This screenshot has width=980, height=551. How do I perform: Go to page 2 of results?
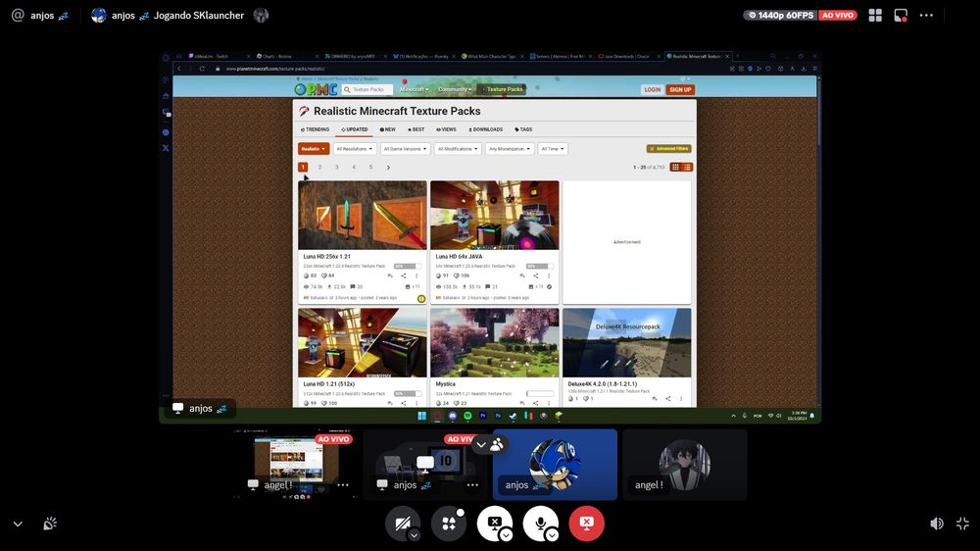tap(320, 167)
